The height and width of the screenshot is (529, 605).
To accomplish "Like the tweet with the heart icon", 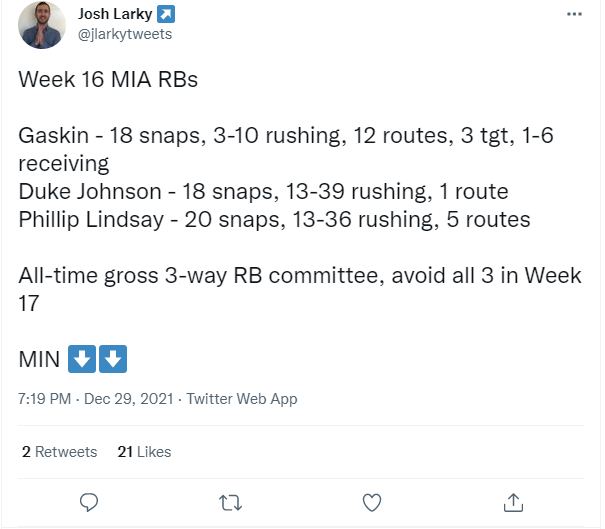I will pos(372,502).
